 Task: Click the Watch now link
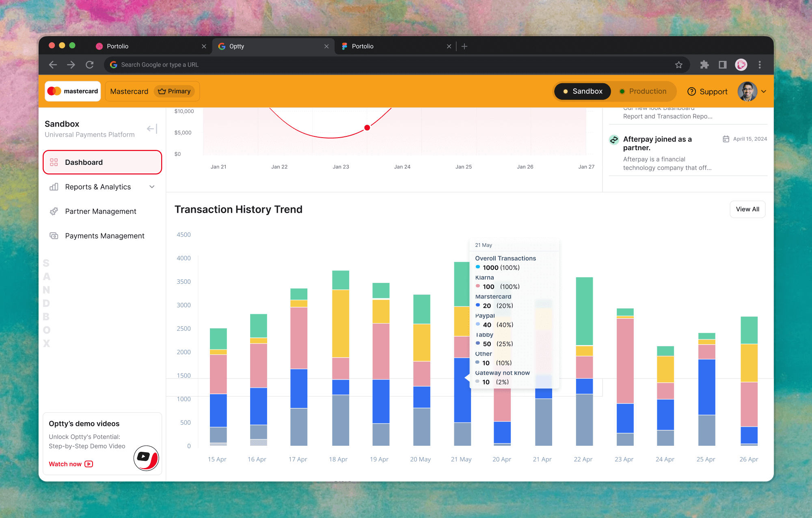coord(71,464)
